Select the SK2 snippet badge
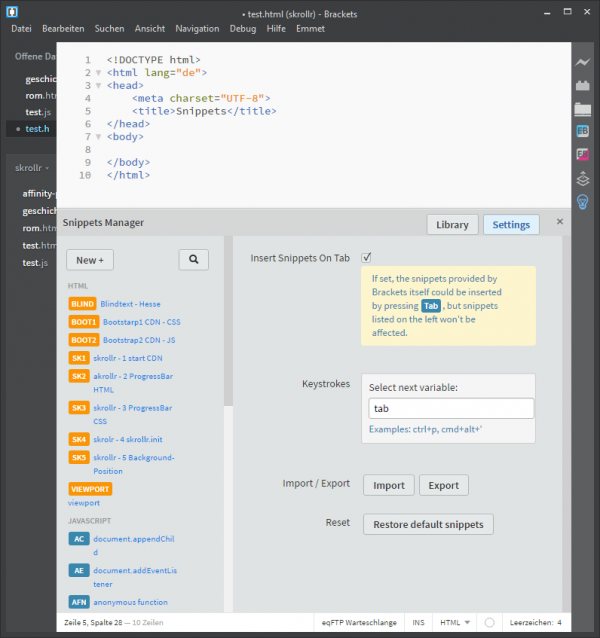This screenshot has width=600, height=638. point(79,376)
